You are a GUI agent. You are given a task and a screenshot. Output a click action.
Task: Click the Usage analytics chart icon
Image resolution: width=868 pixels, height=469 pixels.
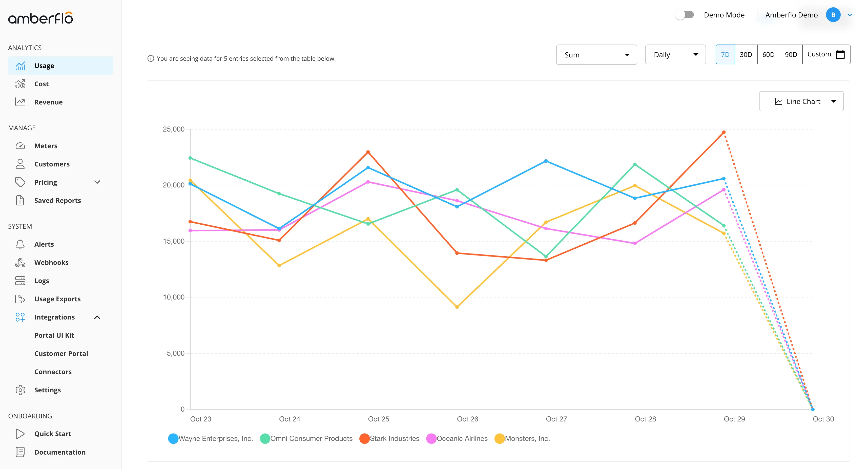[20, 66]
